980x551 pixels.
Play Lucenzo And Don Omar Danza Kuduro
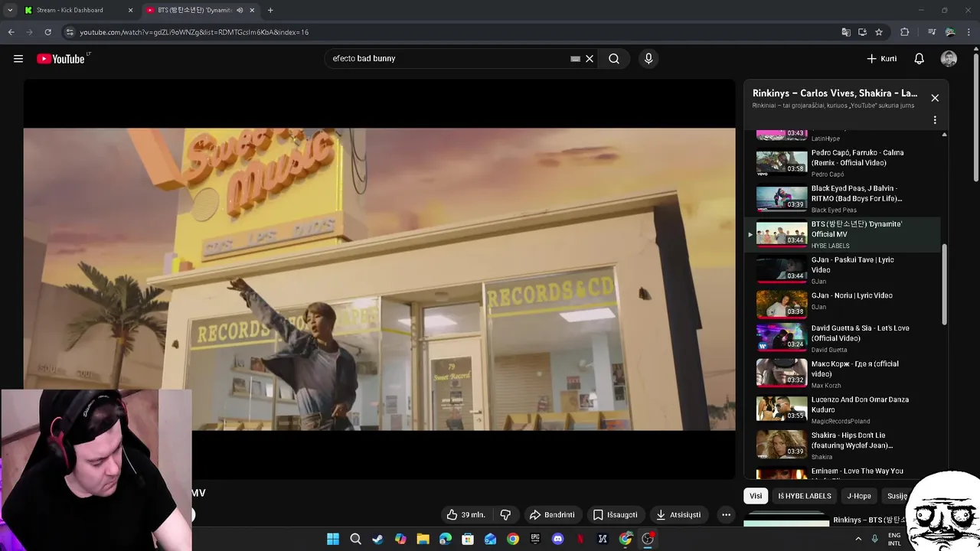pyautogui.click(x=843, y=410)
